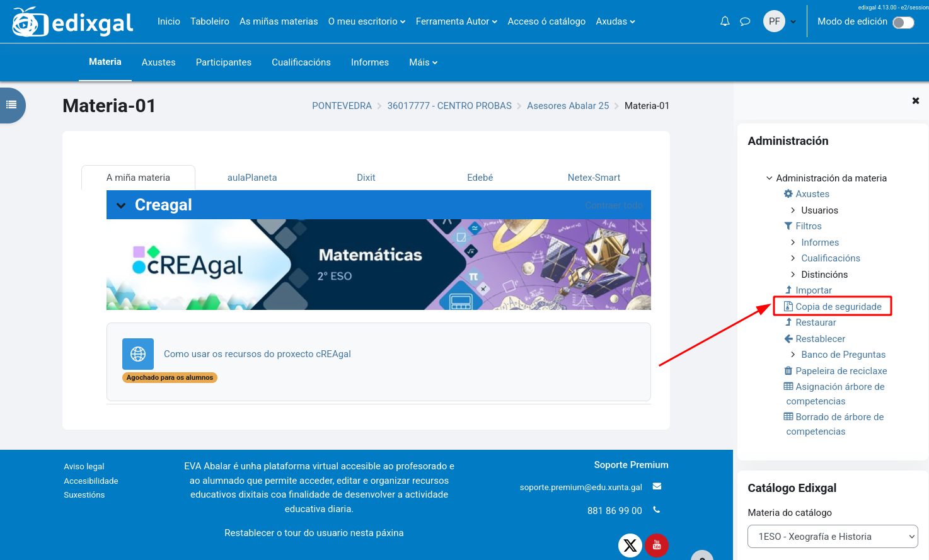Click the gear icon next to Axustes

pyautogui.click(x=787, y=193)
